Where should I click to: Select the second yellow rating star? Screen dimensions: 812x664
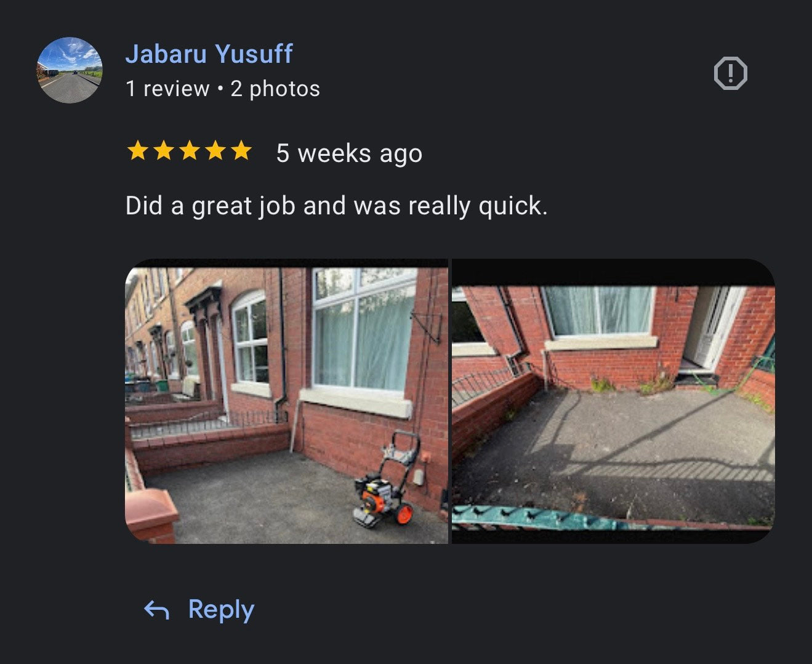point(163,150)
